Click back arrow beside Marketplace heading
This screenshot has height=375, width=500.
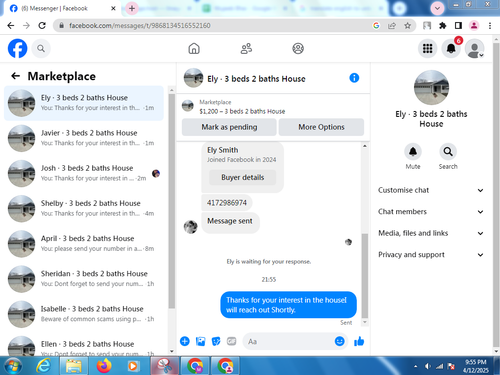point(15,76)
